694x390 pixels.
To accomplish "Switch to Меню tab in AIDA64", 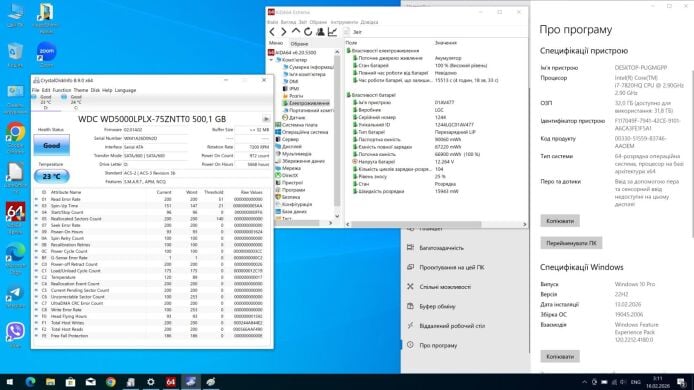I will pos(276,43).
